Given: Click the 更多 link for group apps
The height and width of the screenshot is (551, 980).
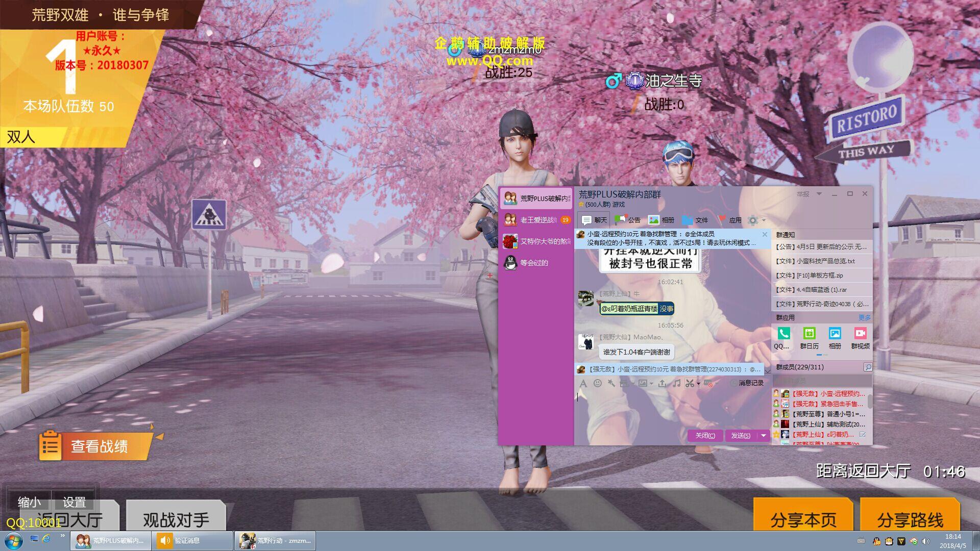Looking at the screenshot, I should pos(864,317).
